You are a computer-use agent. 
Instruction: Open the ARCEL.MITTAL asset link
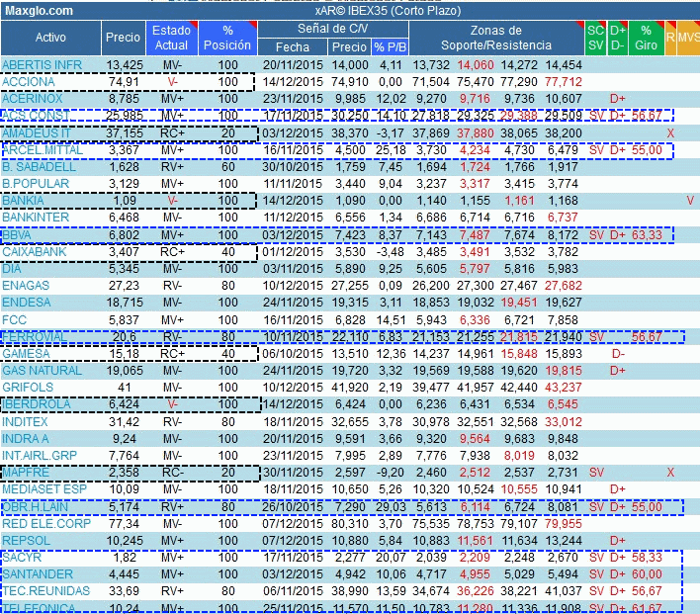tap(43, 150)
